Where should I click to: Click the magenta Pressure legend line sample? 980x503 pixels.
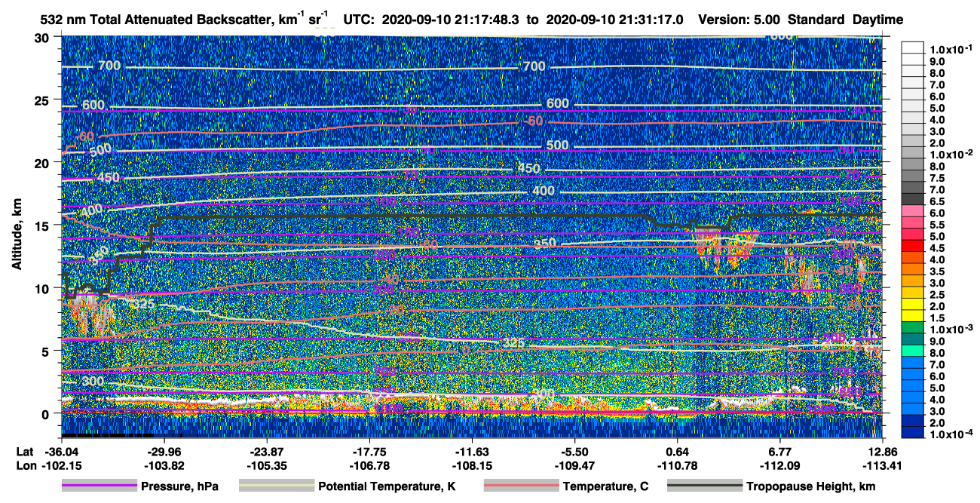tap(100, 486)
